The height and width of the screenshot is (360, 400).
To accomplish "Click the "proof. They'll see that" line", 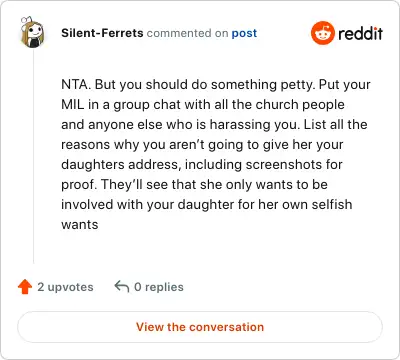I will coord(194,185).
